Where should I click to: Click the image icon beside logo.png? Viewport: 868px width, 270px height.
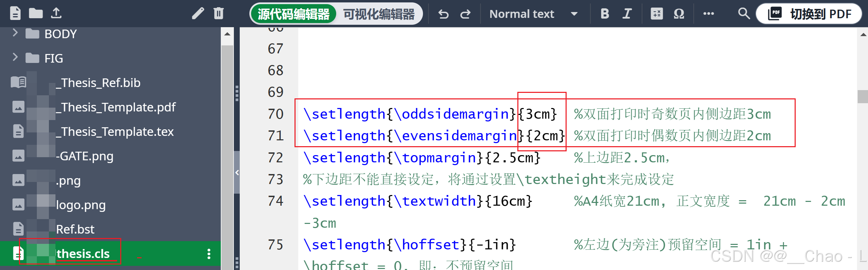point(18,205)
